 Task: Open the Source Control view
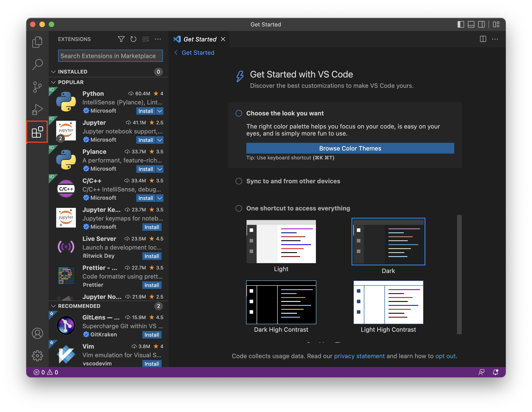click(x=37, y=87)
